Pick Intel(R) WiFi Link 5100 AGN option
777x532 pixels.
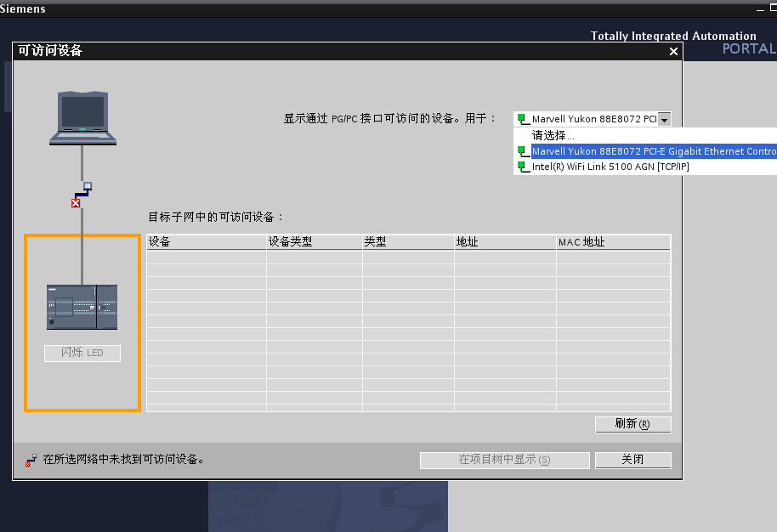(610, 167)
